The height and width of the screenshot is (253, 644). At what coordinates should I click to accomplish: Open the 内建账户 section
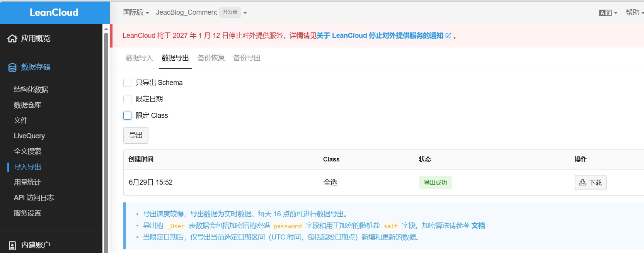click(36, 245)
